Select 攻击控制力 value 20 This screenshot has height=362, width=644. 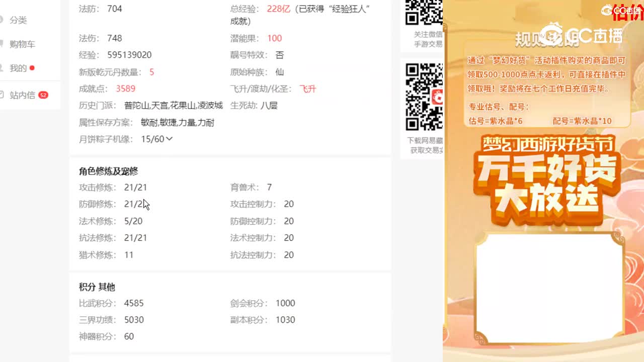coord(289,204)
